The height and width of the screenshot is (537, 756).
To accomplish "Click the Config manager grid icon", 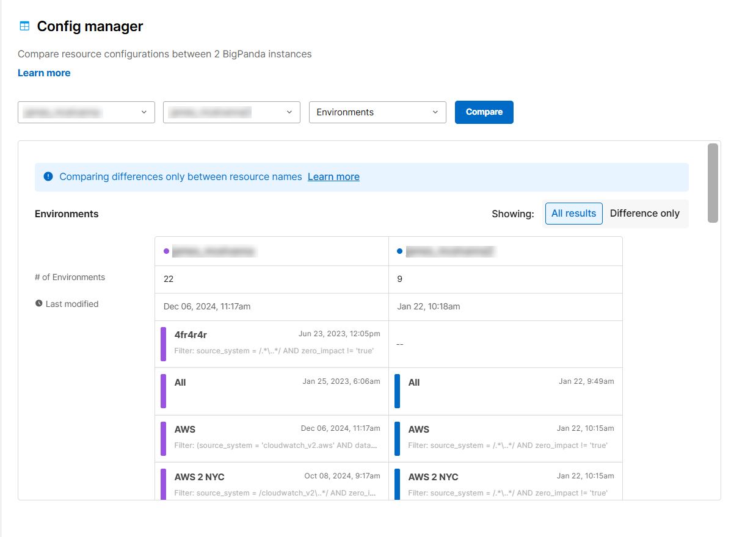I will click(24, 26).
